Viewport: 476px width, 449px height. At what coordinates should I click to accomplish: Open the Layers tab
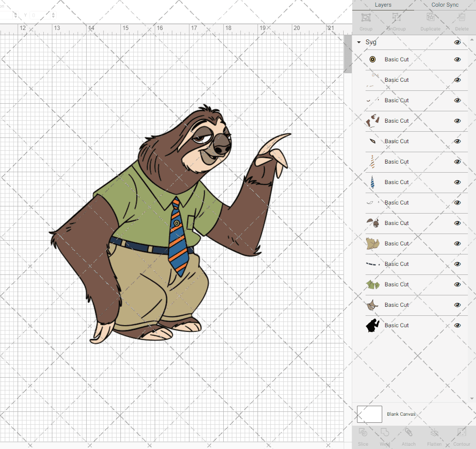point(383,5)
